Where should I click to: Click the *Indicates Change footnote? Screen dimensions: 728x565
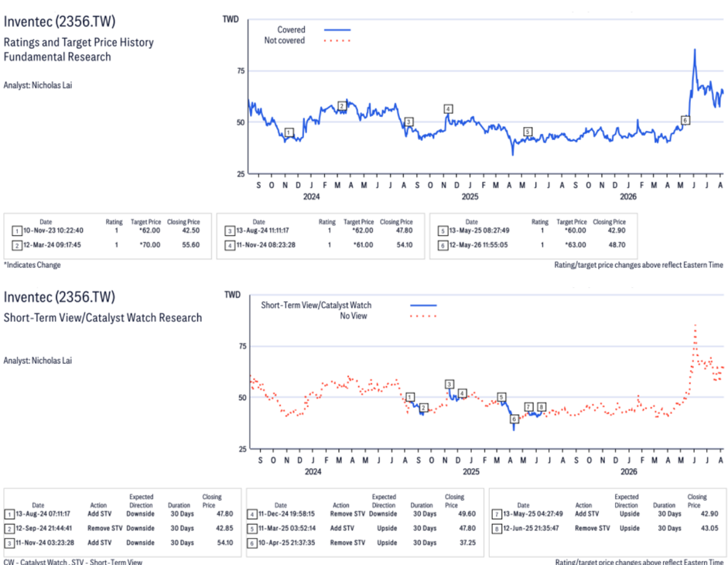point(32,265)
